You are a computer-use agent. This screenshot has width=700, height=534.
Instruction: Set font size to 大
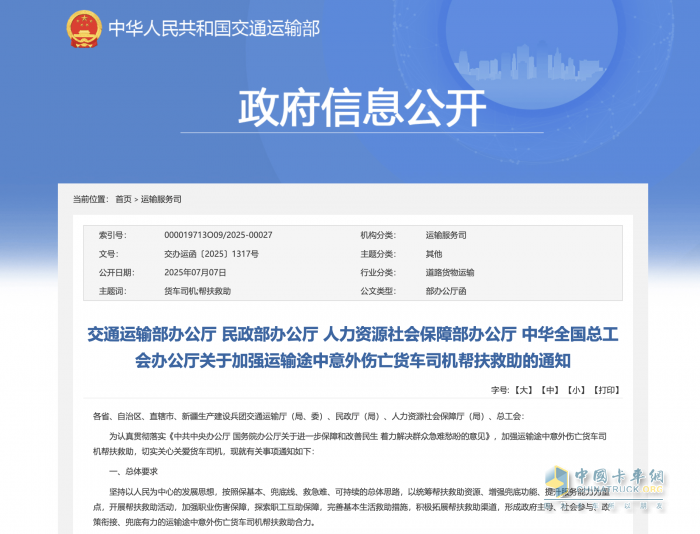pyautogui.click(x=524, y=389)
